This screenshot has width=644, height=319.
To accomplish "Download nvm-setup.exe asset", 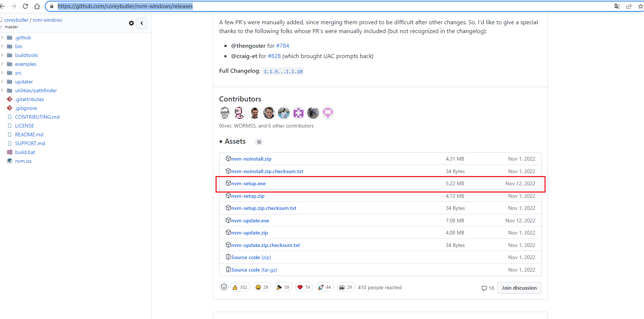I will [248, 183].
